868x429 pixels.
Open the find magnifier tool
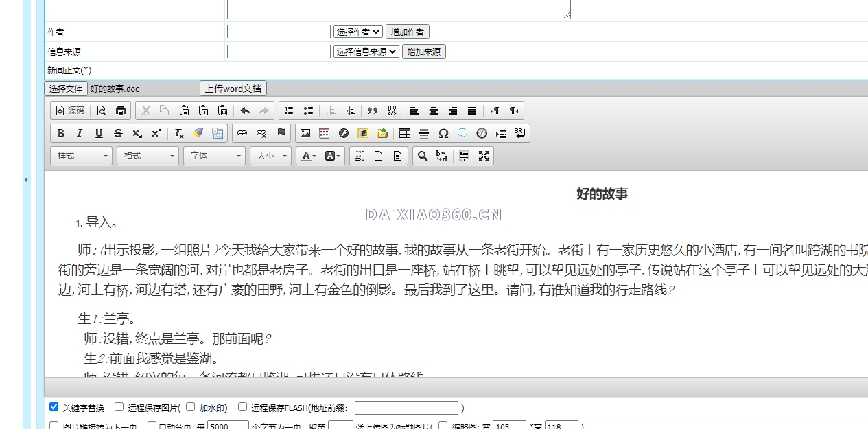point(423,156)
